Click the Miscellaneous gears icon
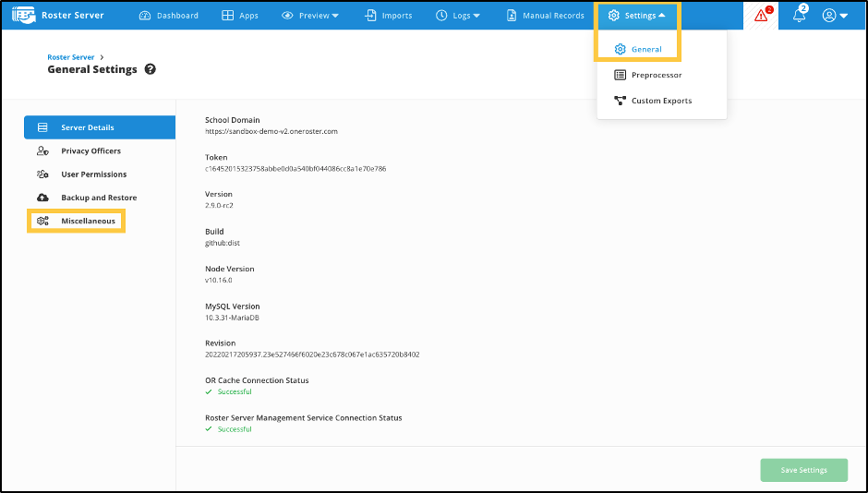 point(42,222)
